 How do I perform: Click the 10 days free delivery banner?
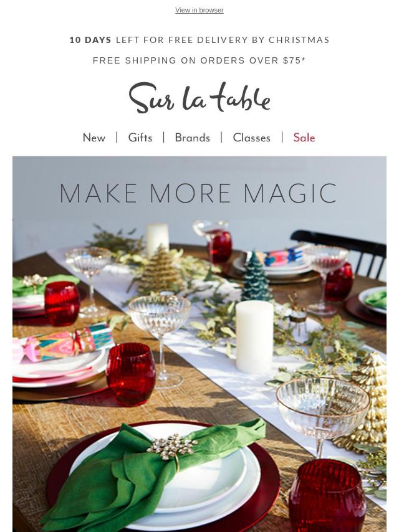199,40
